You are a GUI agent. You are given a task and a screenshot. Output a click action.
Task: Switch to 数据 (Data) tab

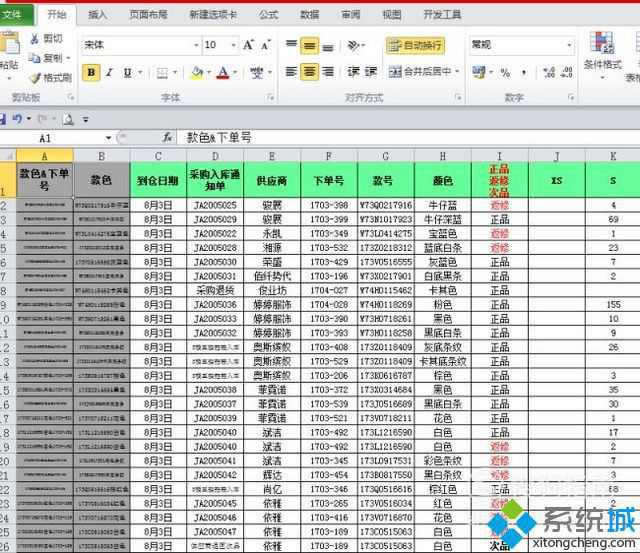(309, 15)
